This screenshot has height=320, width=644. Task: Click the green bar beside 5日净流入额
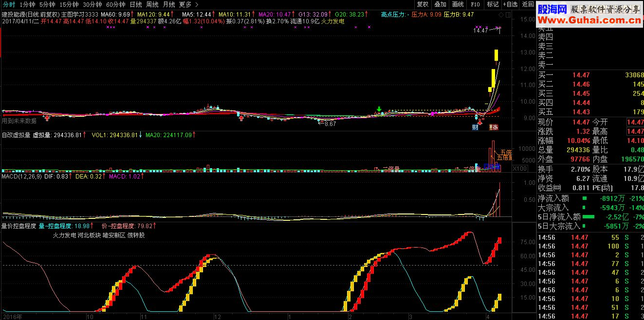point(589,217)
